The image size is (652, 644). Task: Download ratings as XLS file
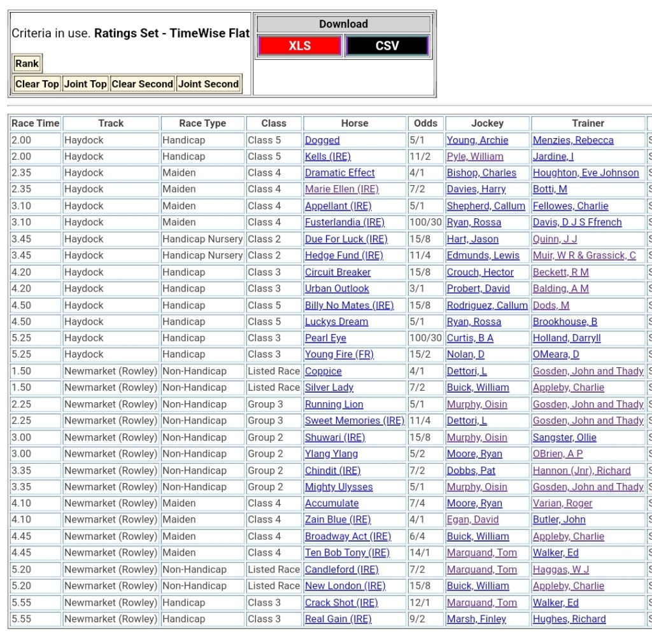[x=299, y=46]
